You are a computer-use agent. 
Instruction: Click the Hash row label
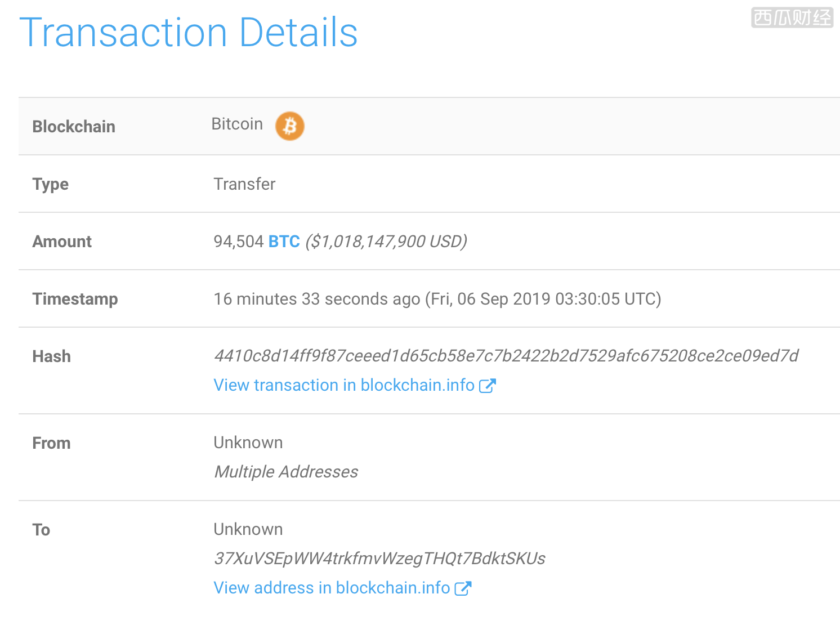pos(52,356)
